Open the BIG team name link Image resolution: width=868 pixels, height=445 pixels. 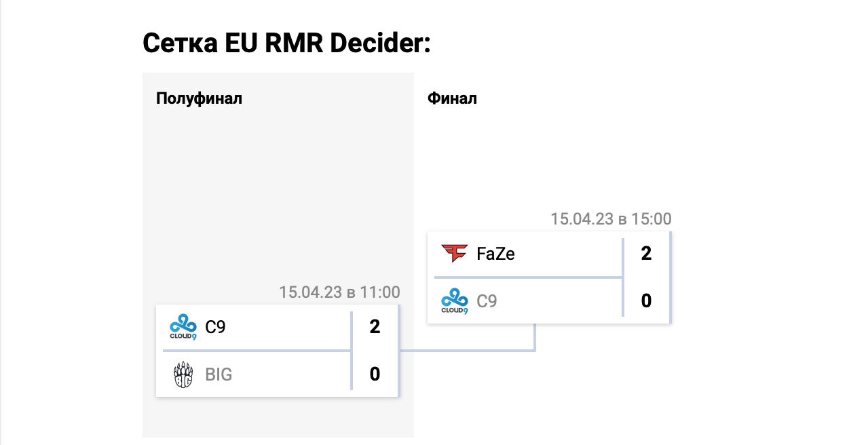click(x=219, y=374)
